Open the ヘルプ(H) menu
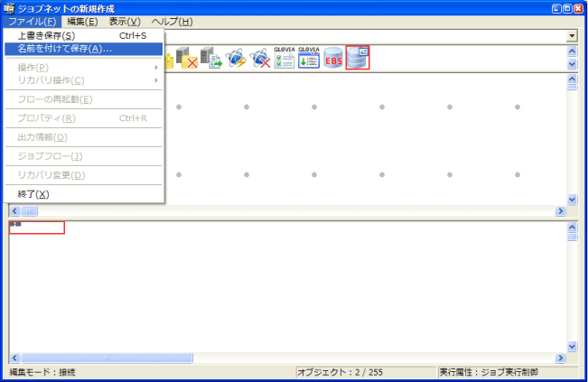The width and height of the screenshot is (588, 382). click(173, 22)
